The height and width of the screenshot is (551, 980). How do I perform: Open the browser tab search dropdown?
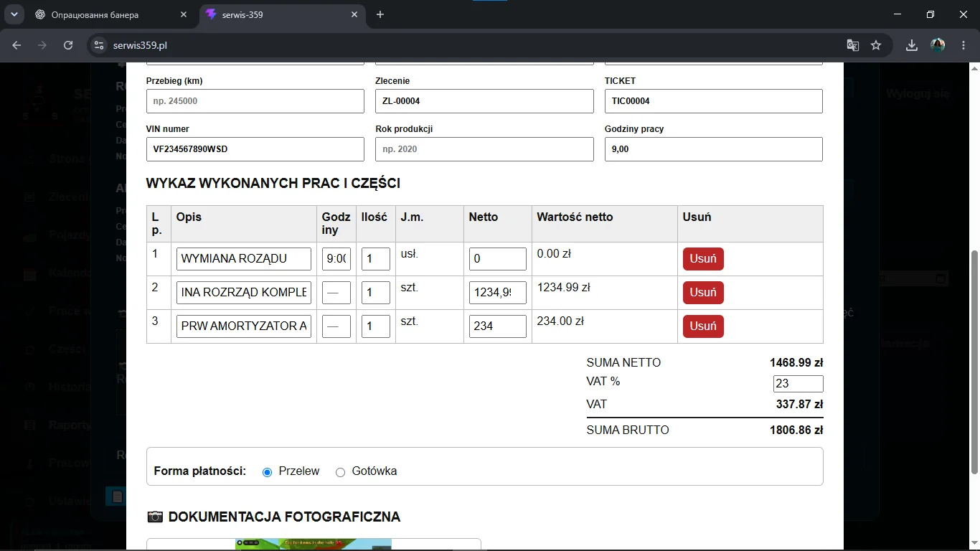point(14,14)
